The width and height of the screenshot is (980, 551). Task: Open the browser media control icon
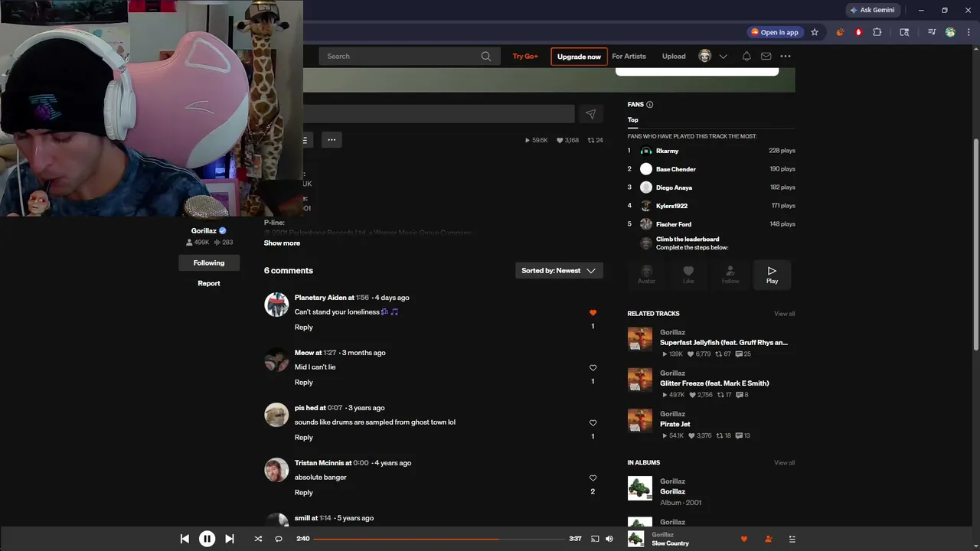[x=932, y=32]
